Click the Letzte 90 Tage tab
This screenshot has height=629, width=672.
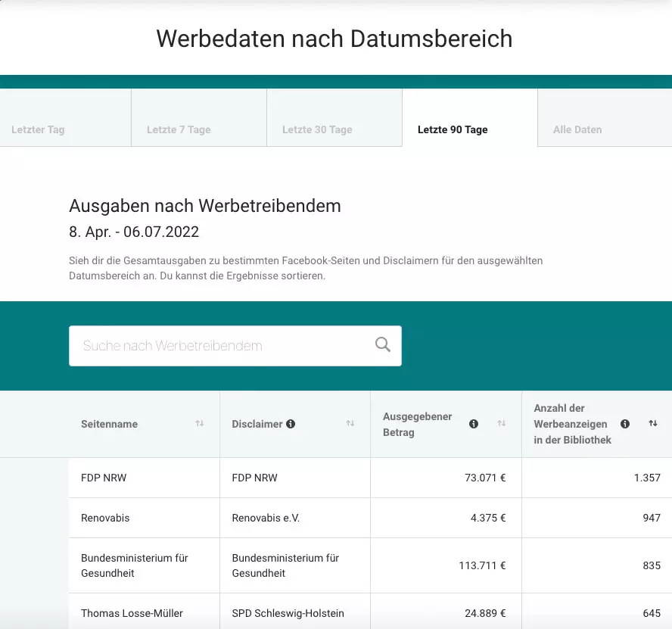tap(470, 117)
